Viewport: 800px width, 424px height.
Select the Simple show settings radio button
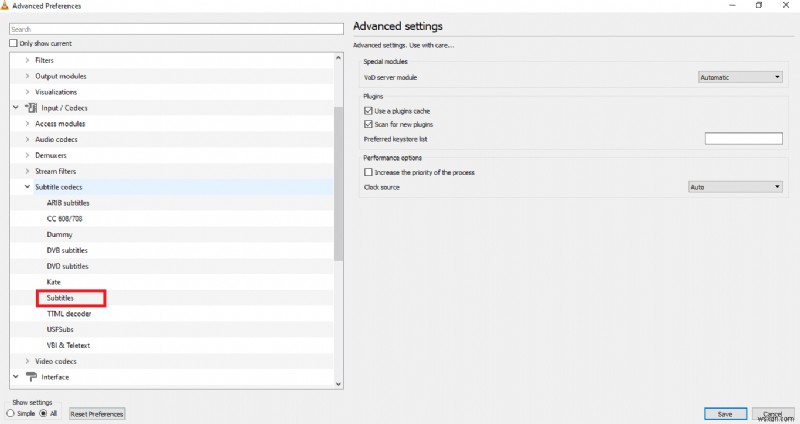[11, 413]
